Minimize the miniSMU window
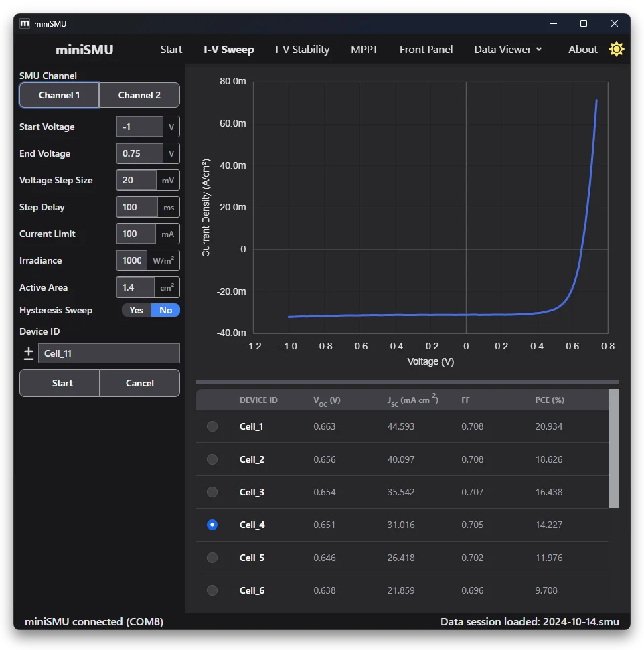Viewport: 644px width, 650px height. (x=553, y=23)
